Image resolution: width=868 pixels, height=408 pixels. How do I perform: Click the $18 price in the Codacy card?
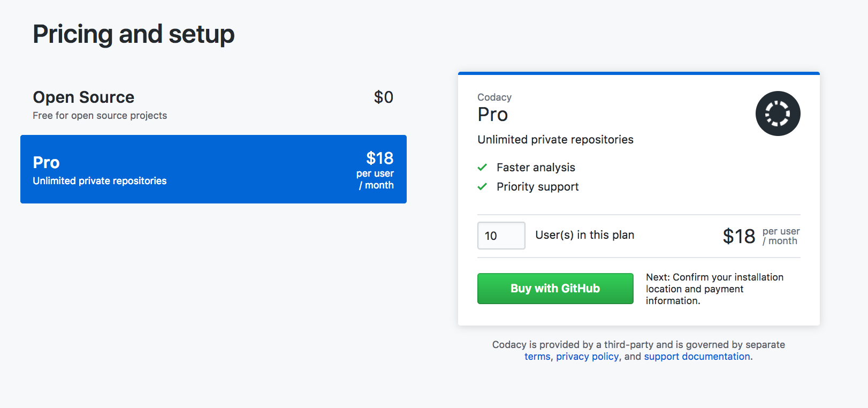click(738, 236)
